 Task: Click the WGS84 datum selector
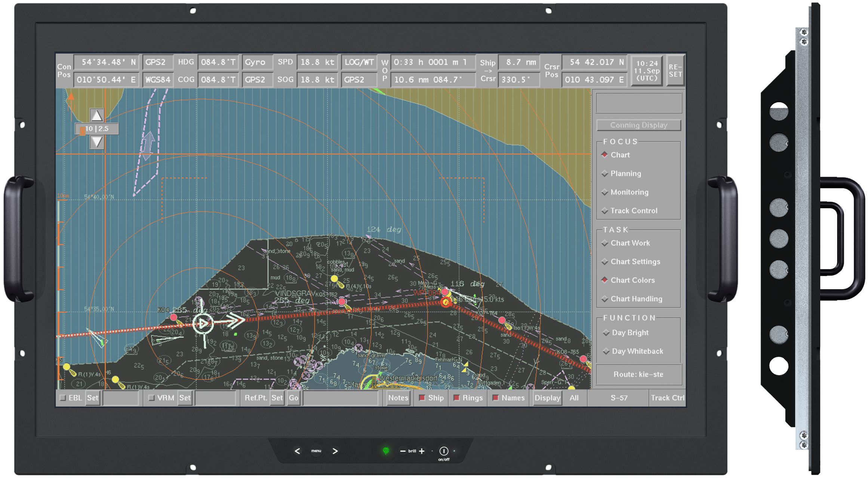pyautogui.click(x=157, y=80)
